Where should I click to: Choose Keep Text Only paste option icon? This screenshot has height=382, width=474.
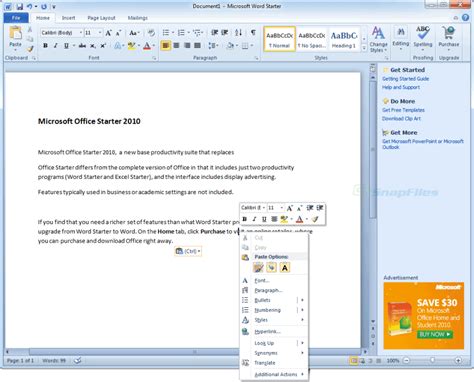click(285, 267)
